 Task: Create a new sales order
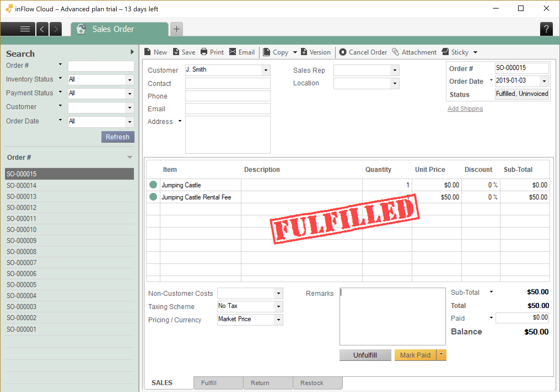[x=156, y=52]
